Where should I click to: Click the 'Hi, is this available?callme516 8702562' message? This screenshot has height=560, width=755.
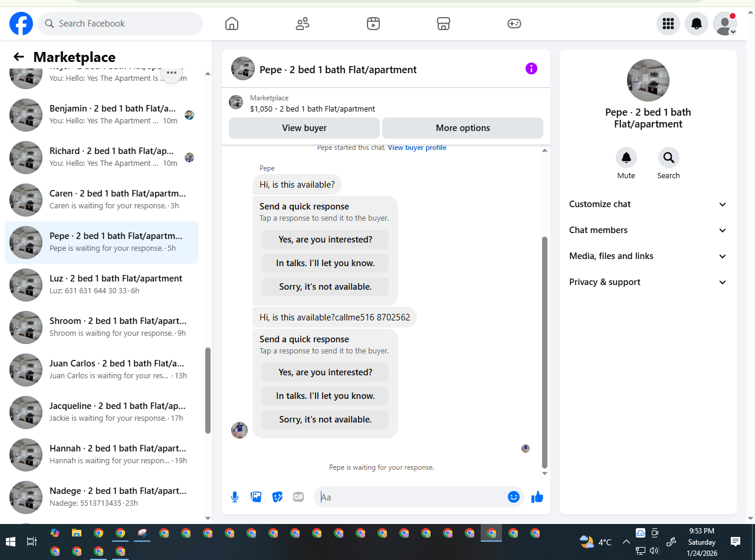tap(334, 317)
